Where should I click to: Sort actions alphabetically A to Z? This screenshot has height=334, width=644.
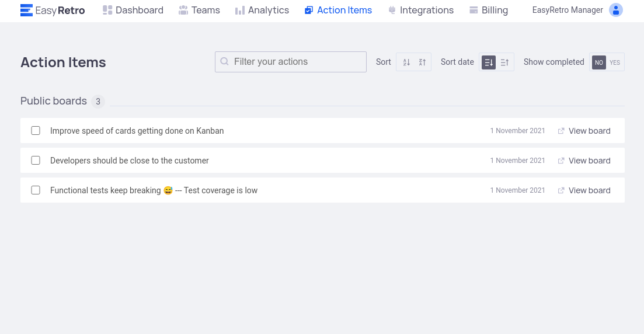407,62
